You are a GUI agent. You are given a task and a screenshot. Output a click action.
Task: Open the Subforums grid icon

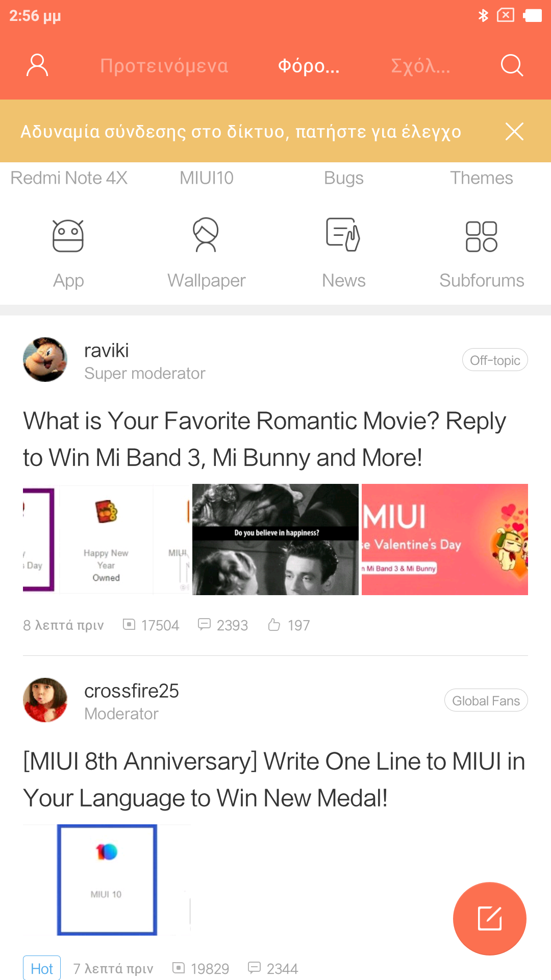pos(482,236)
